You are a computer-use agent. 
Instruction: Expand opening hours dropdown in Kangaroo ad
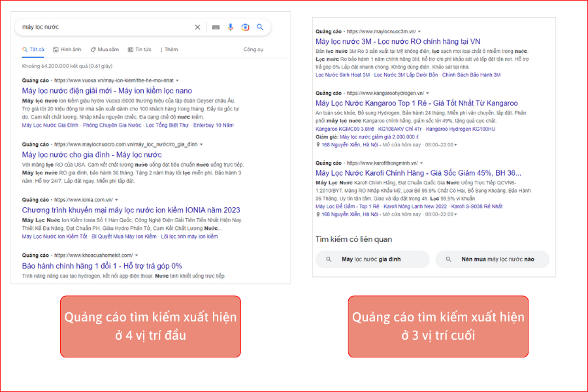pyautogui.click(x=455, y=145)
